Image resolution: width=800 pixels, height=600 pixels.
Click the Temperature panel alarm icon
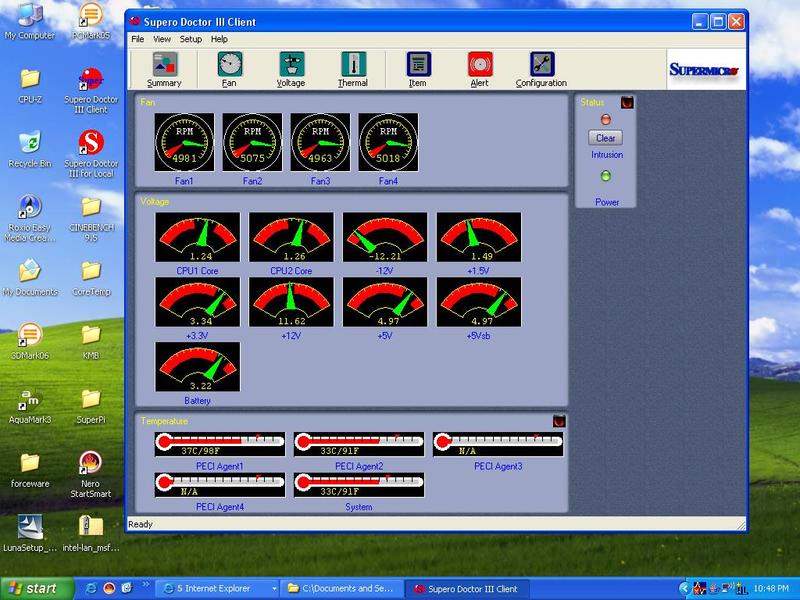pos(559,421)
